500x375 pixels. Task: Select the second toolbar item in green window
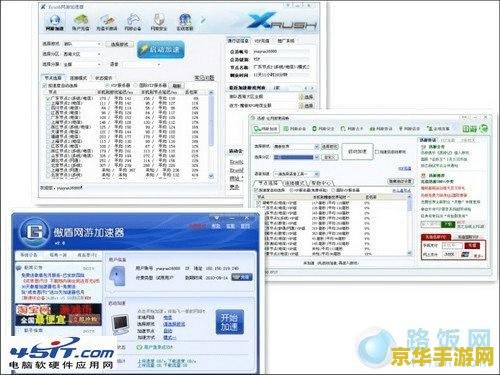[x=295, y=128]
